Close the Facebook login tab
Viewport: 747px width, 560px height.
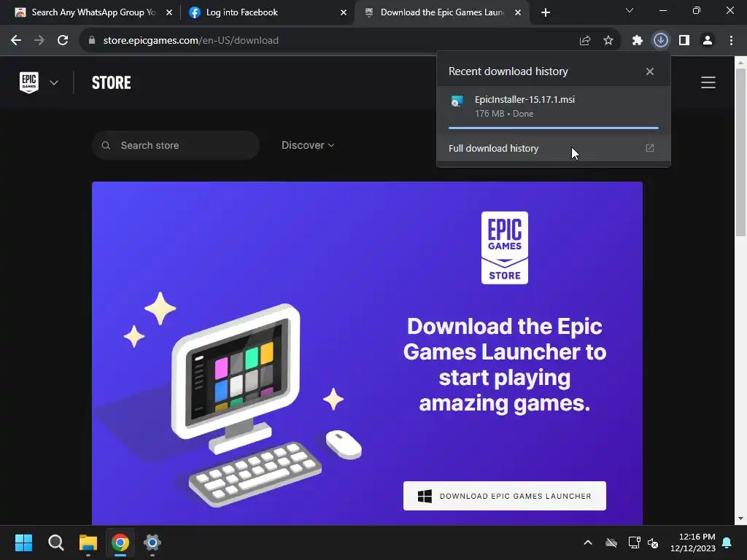tap(344, 12)
